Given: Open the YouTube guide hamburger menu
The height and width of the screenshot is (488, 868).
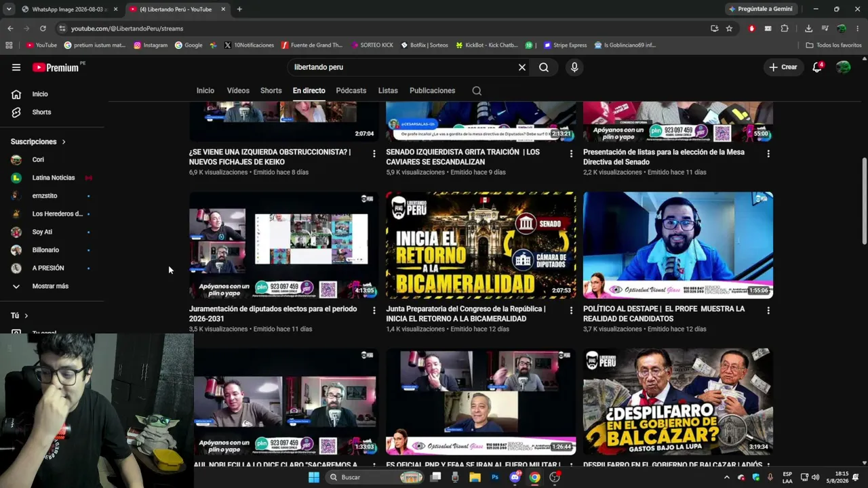Looking at the screenshot, I should click(16, 67).
